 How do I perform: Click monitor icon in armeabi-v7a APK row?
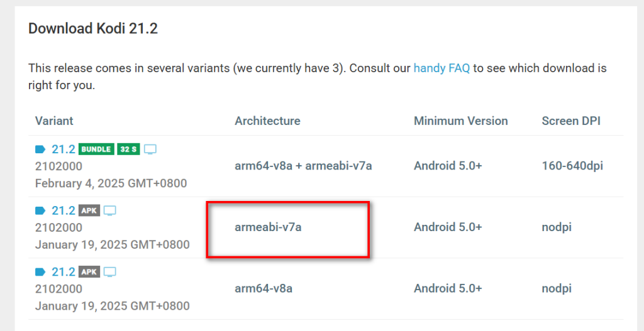pos(110,211)
